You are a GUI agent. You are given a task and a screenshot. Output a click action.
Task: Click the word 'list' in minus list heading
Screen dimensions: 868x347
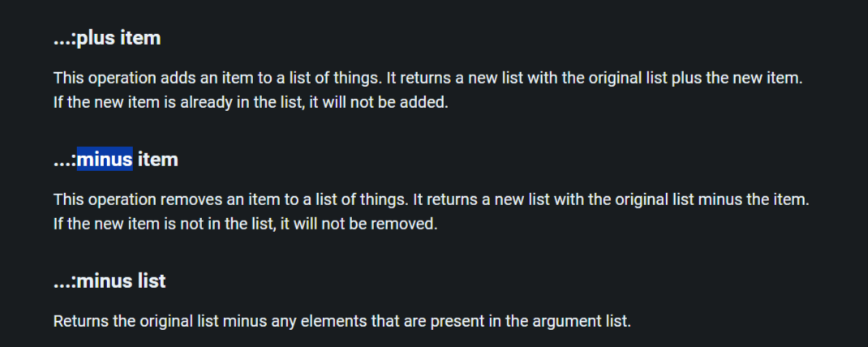(x=151, y=281)
